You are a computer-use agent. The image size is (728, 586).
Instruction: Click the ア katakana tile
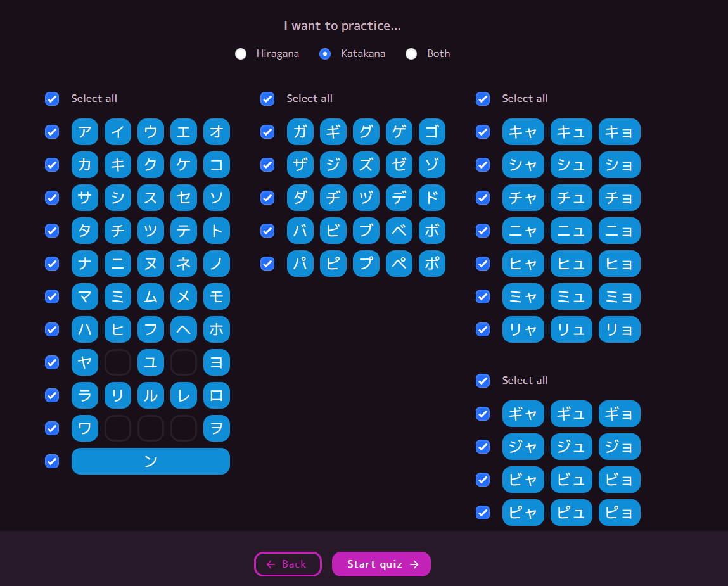[x=85, y=132]
